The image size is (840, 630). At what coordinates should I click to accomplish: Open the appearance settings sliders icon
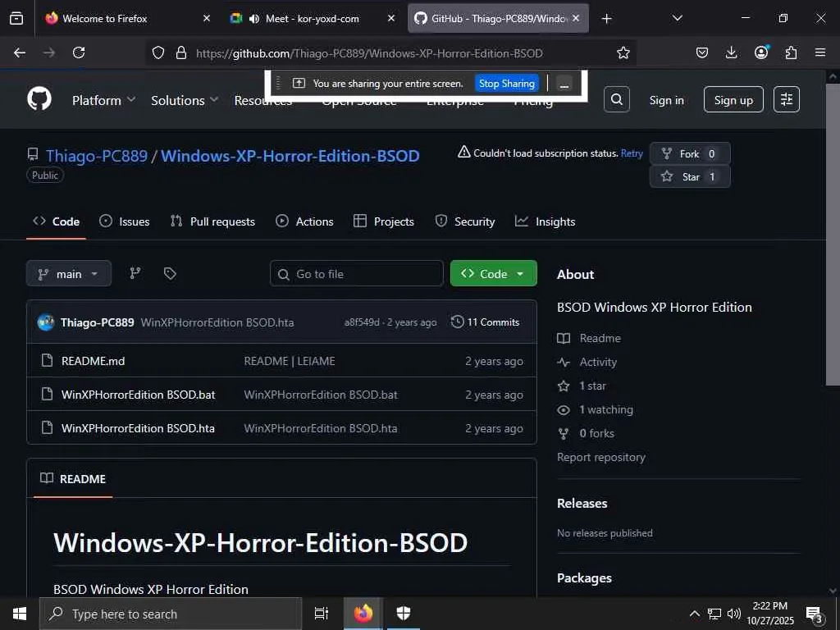coord(787,99)
